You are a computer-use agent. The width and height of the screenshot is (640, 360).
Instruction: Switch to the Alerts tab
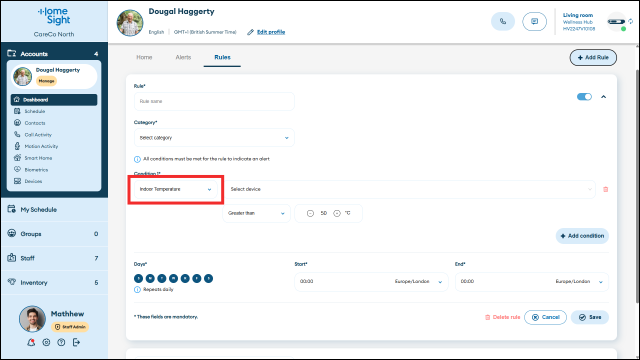point(183,58)
